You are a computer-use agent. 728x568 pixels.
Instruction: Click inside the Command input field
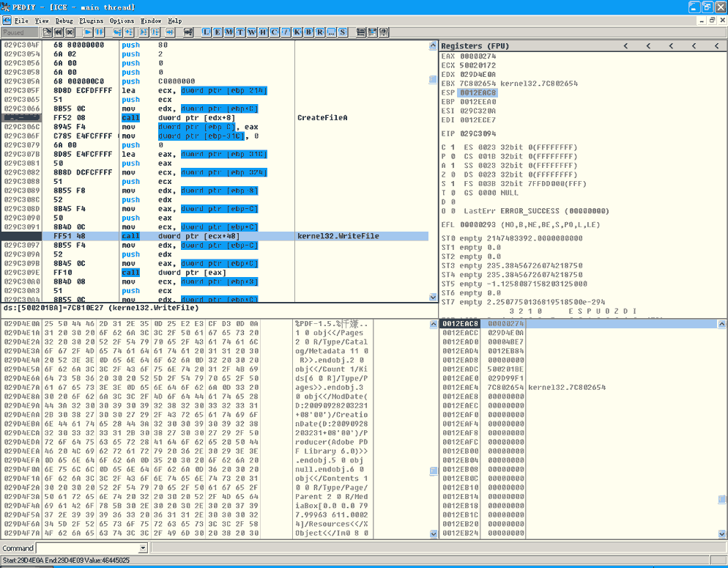click(x=88, y=548)
